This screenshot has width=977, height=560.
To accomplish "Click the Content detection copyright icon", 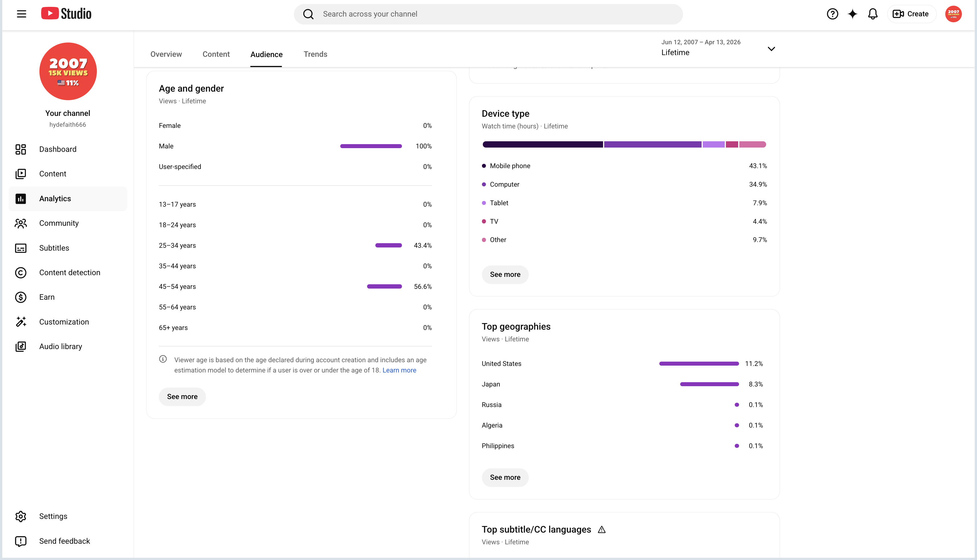I will click(21, 273).
